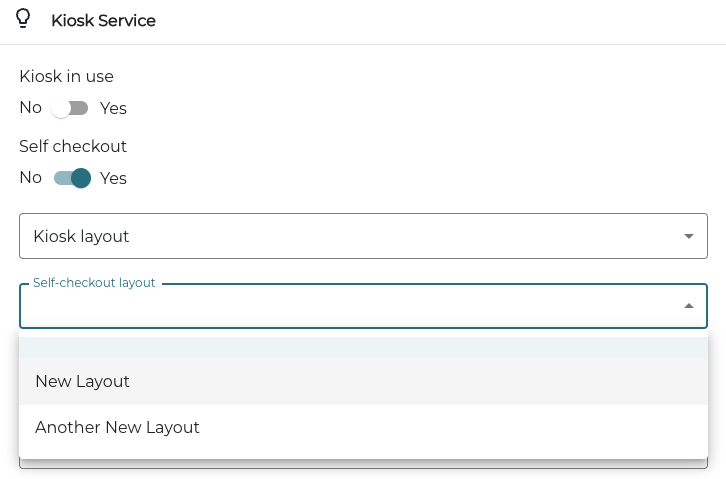This screenshot has width=726, height=479.
Task: Click the Yes label for Kiosk in use
Action: (x=113, y=108)
